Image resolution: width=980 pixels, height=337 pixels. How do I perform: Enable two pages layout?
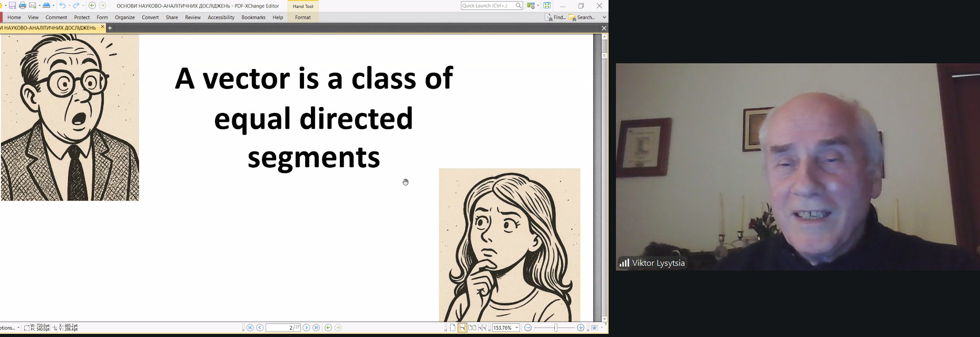point(472,328)
